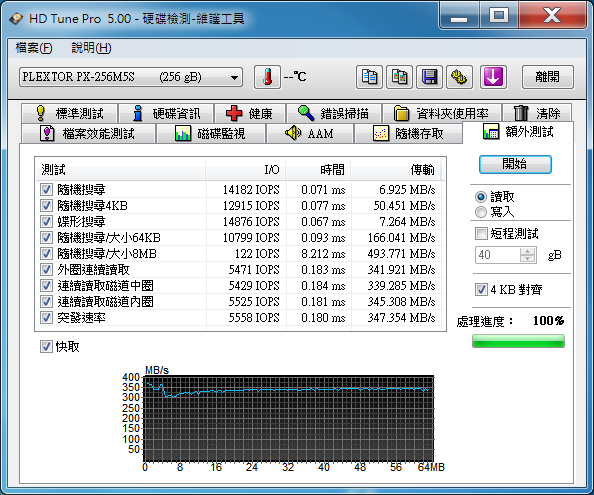Open the 健康 tab with red cross
Image resolution: width=594 pixels, height=495 pixels.
[x=249, y=113]
